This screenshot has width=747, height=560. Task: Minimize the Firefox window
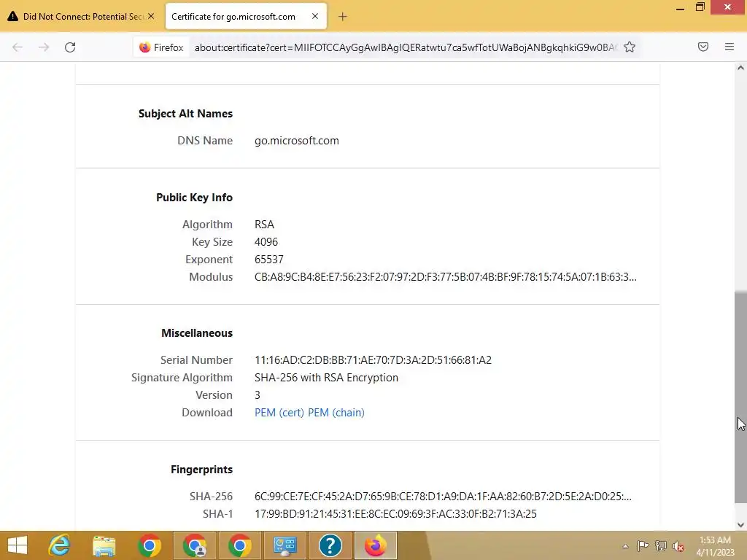pyautogui.click(x=680, y=8)
